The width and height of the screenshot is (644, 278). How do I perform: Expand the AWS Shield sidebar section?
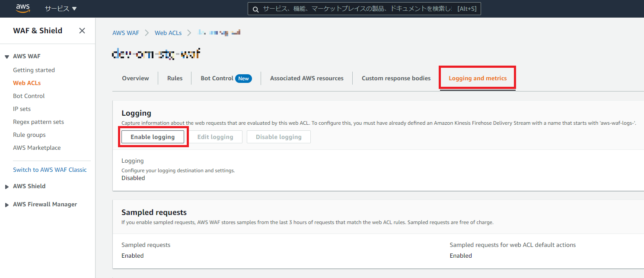[6, 186]
